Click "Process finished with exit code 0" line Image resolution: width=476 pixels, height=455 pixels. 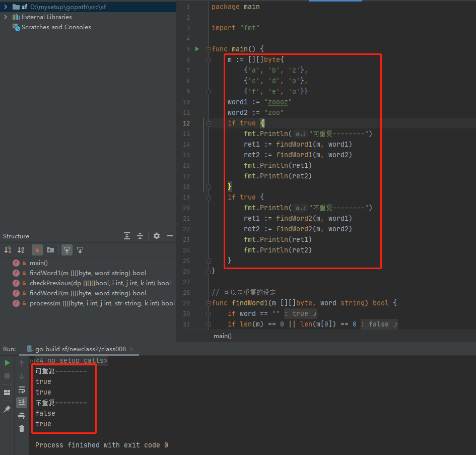[102, 445]
